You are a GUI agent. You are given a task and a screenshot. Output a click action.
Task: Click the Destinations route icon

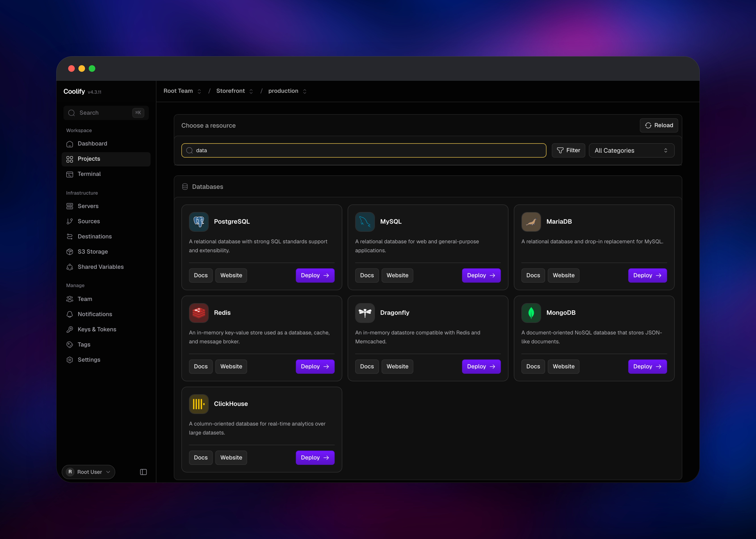tap(70, 237)
